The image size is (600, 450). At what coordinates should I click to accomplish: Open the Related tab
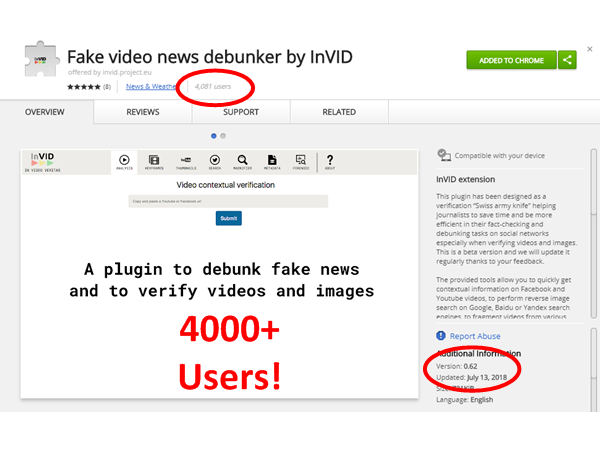pos(339,112)
